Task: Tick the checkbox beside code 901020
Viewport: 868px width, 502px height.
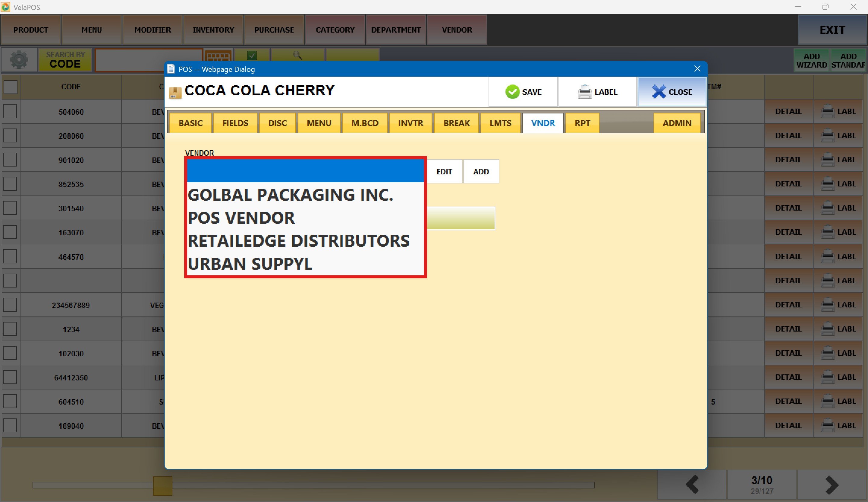Action: pos(10,160)
